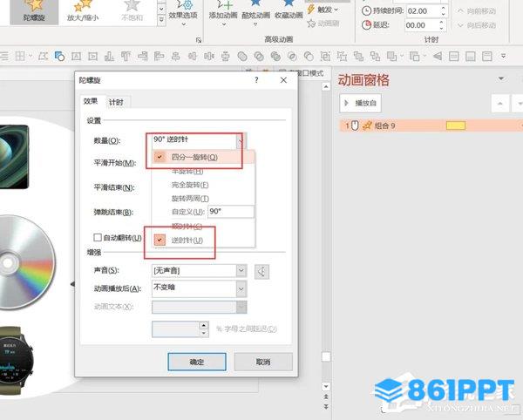Click the 播放自 play from button
The height and width of the screenshot is (420, 523).
(x=360, y=103)
